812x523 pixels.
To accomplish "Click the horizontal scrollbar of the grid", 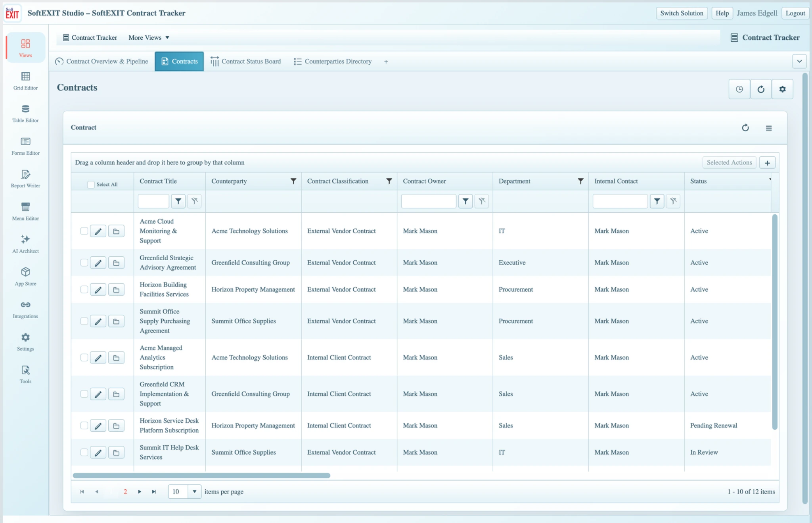I will 201,475.
